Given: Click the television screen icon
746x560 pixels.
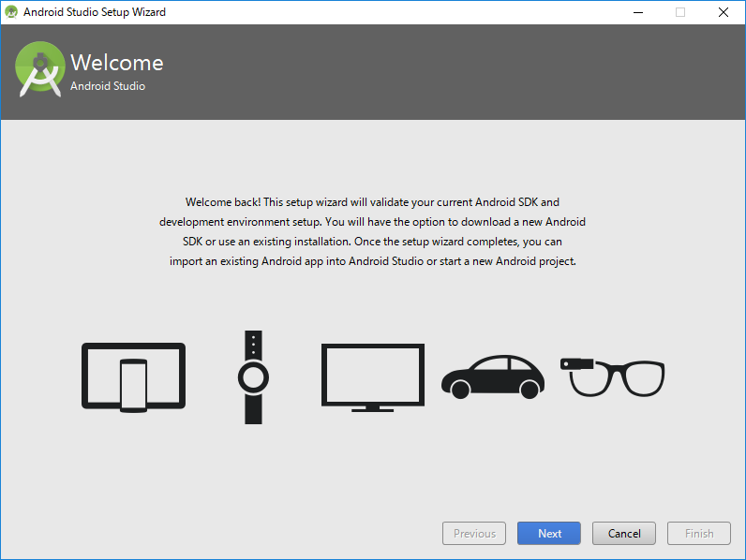Looking at the screenshot, I should 372,376.
